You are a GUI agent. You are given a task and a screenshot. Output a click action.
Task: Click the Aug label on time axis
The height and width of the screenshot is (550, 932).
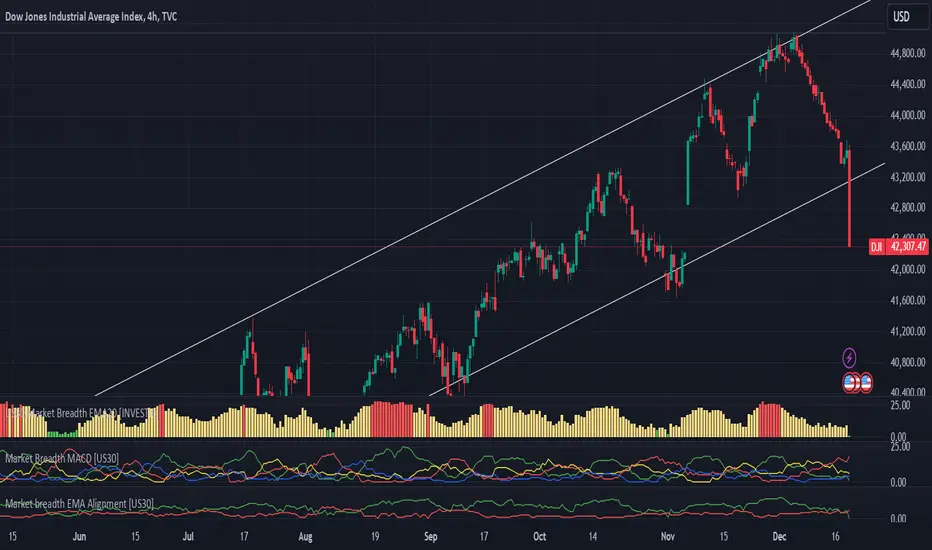click(305, 536)
